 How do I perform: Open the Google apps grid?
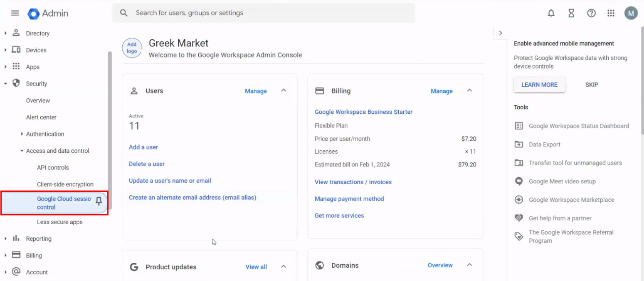611,13
